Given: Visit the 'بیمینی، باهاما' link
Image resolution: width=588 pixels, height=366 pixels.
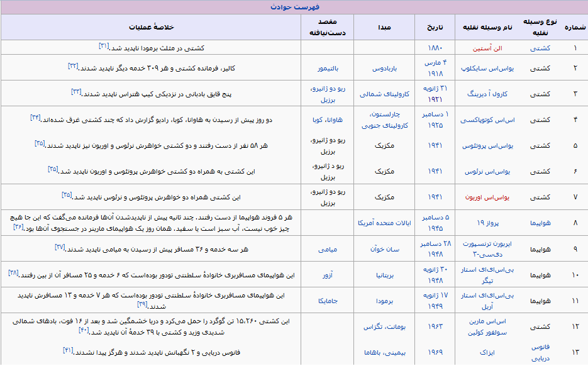Looking at the screenshot, I should coord(384,353).
